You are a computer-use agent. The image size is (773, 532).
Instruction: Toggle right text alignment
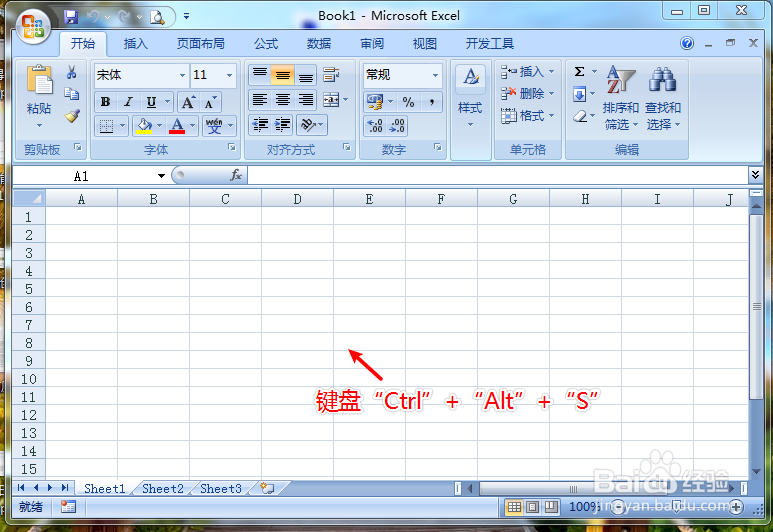(306, 100)
